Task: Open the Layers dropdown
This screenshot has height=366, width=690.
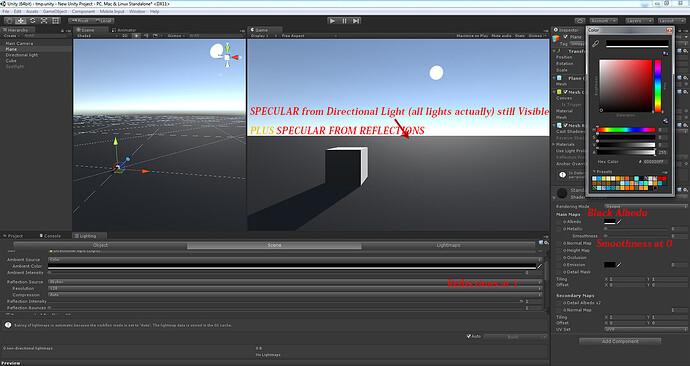Action: pos(639,21)
